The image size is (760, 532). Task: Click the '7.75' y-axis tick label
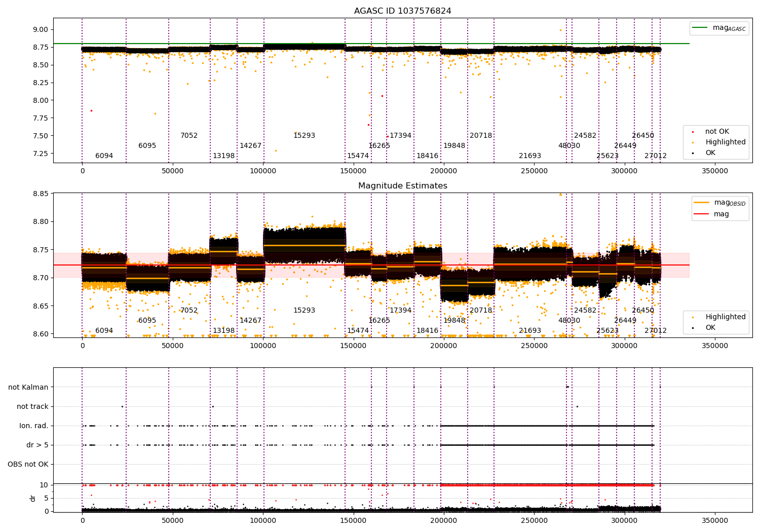coord(41,118)
